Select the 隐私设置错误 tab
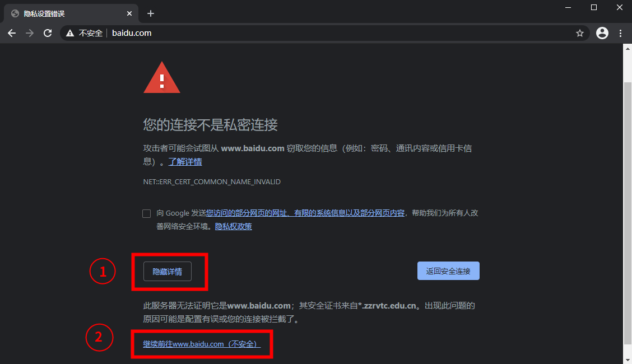This screenshot has width=632, height=364. pos(71,13)
